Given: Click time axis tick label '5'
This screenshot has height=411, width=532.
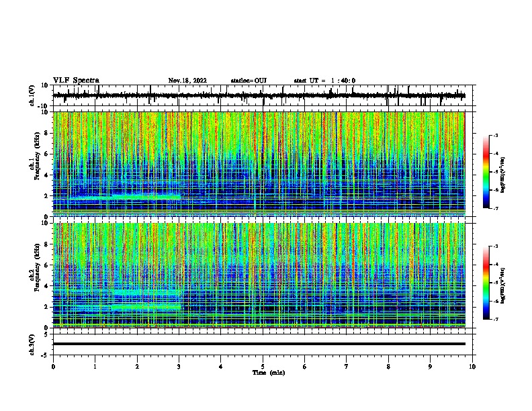Looking at the screenshot, I should 263,367.
